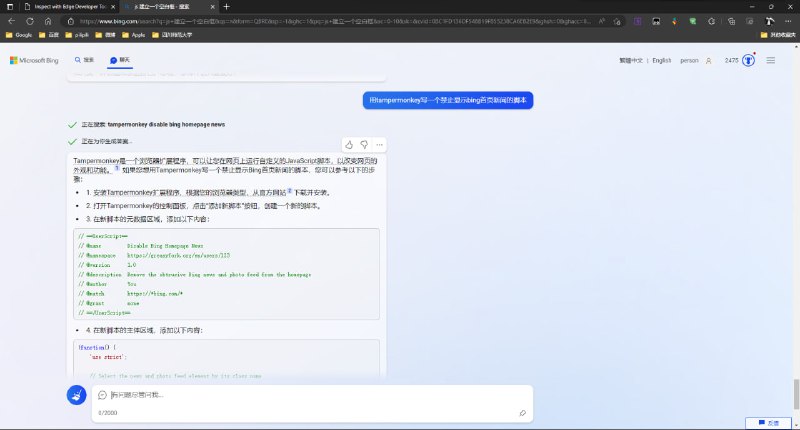This screenshot has height=430, width=800.
Task: Open the green extension icon
Action: click(x=692, y=21)
